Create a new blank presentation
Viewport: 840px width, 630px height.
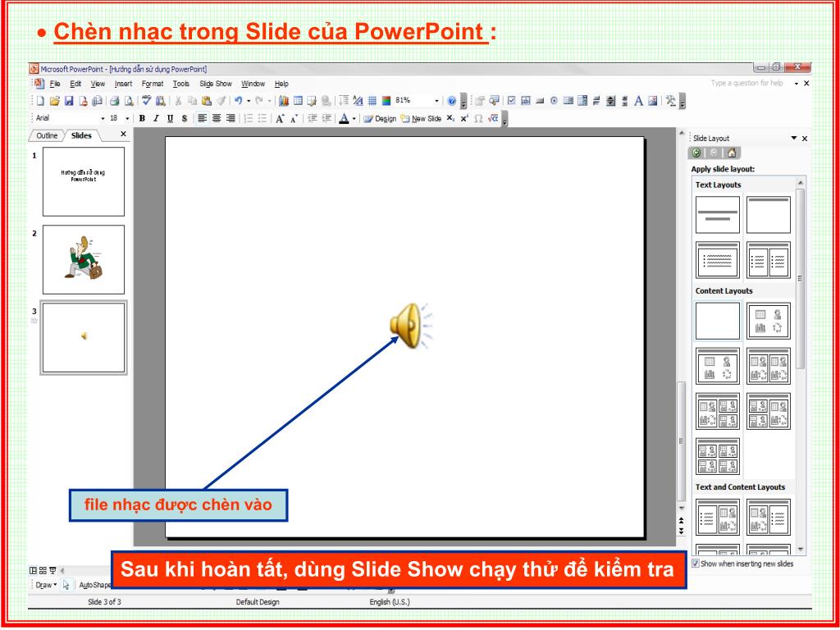click(x=41, y=101)
